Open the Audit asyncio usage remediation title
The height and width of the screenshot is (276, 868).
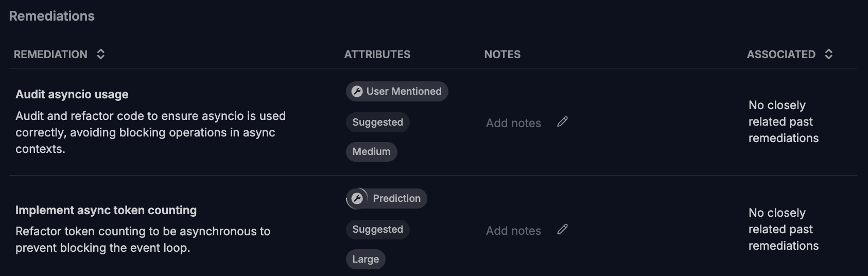pyautogui.click(x=72, y=94)
